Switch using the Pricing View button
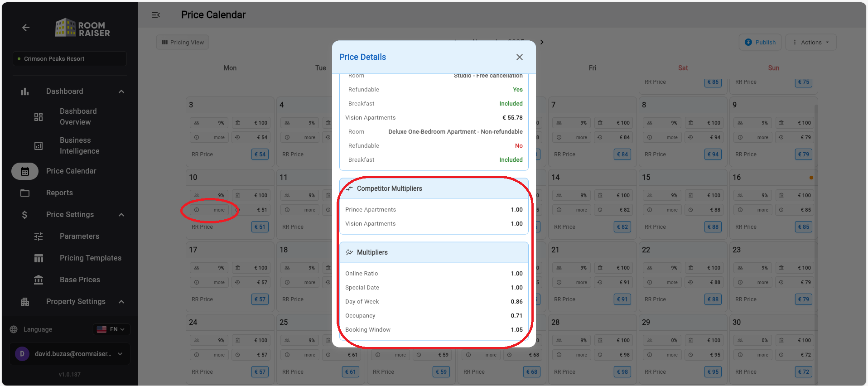 point(183,43)
